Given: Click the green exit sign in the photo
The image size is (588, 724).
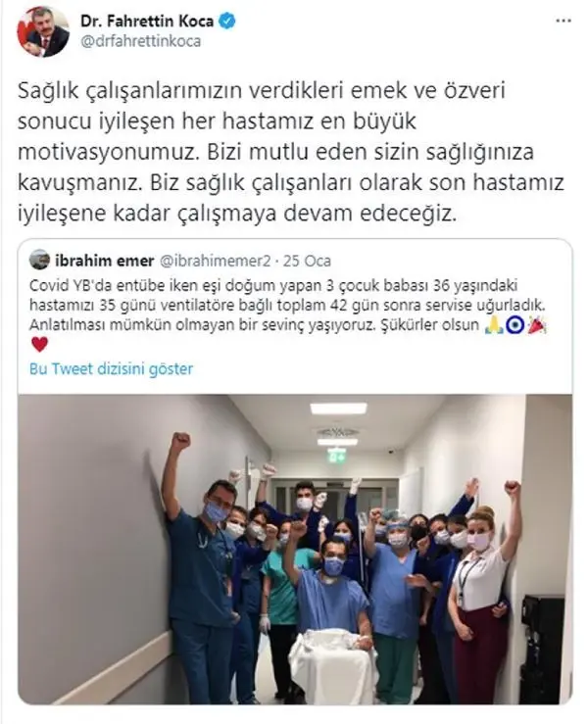Looking at the screenshot, I should tap(337, 455).
